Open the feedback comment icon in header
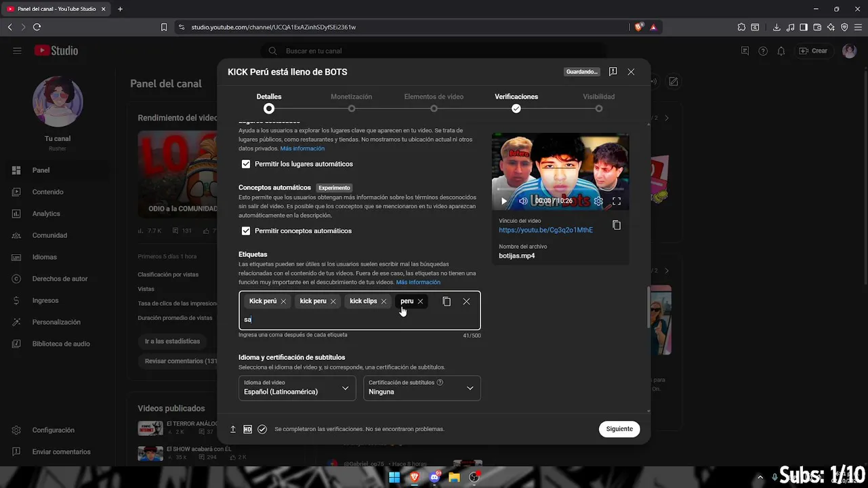The image size is (868, 488). coord(745,51)
